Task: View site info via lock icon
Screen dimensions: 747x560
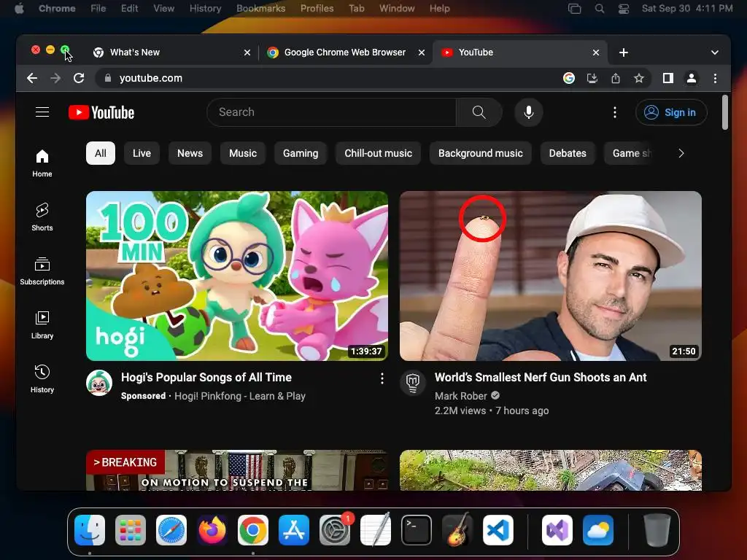Action: click(108, 78)
